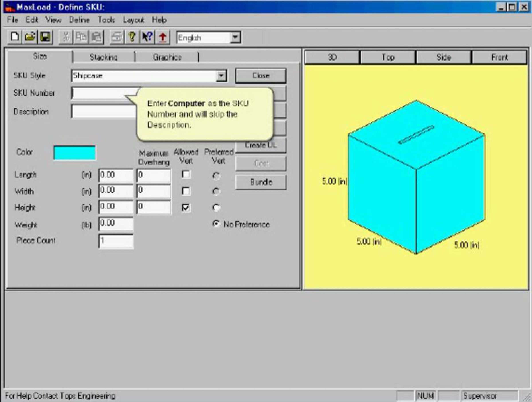This screenshot has width=532, height=402.
Task: Click the Paste clipboard toolbar icon
Action: [x=96, y=37]
